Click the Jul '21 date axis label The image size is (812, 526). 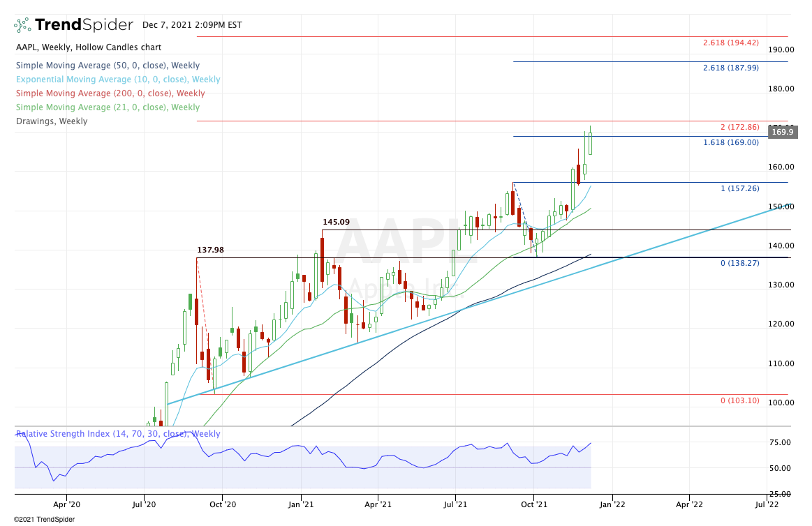pos(455,504)
